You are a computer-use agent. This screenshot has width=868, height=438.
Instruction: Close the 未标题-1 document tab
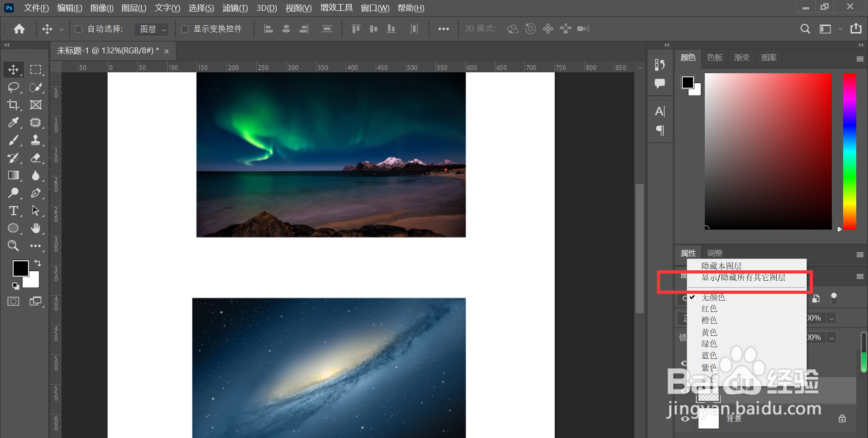click(166, 51)
